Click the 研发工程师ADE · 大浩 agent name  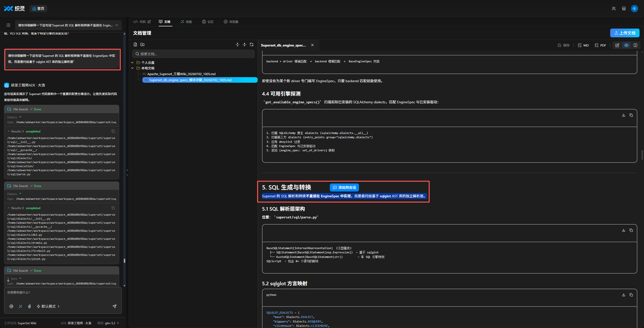click(28, 85)
